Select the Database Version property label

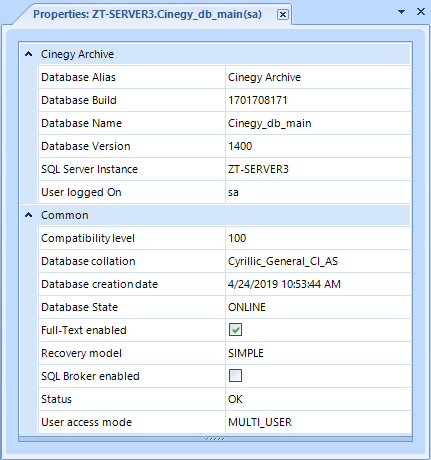[x=86, y=146]
